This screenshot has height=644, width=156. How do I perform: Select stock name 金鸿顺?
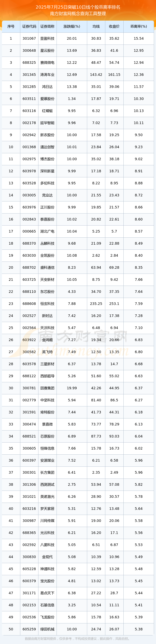point(47,340)
